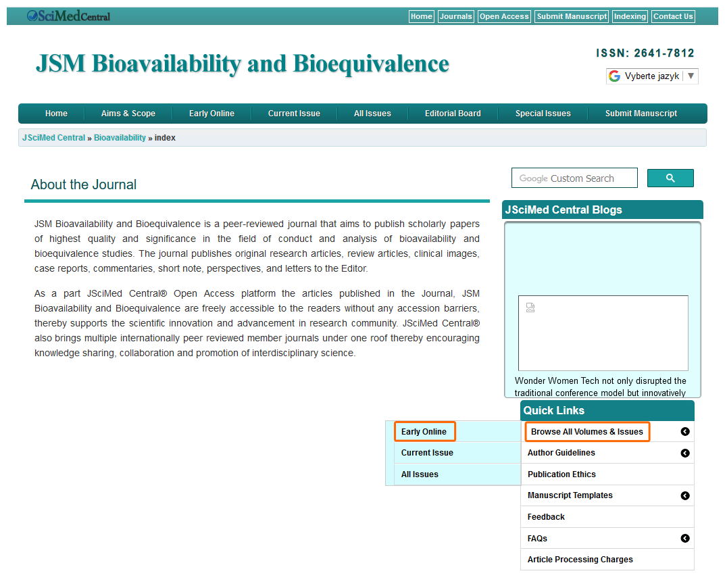The image size is (725, 588).
Task: Open the FAQs quick link
Action: click(x=537, y=539)
